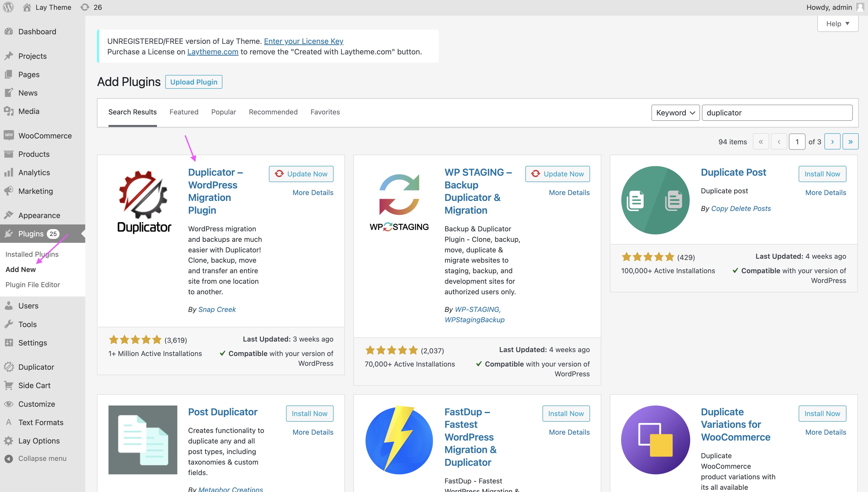View More Details for Duplicator plugin

313,192
